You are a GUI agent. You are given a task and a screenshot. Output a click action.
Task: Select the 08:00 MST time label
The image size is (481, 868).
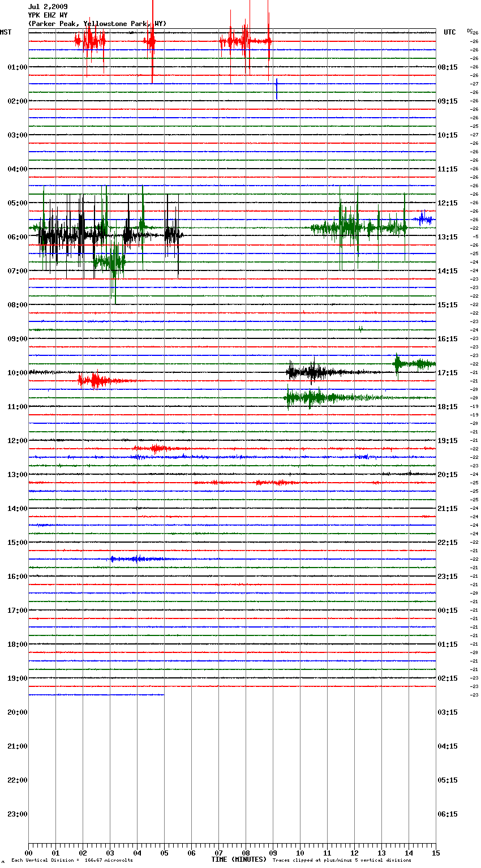click(x=18, y=305)
